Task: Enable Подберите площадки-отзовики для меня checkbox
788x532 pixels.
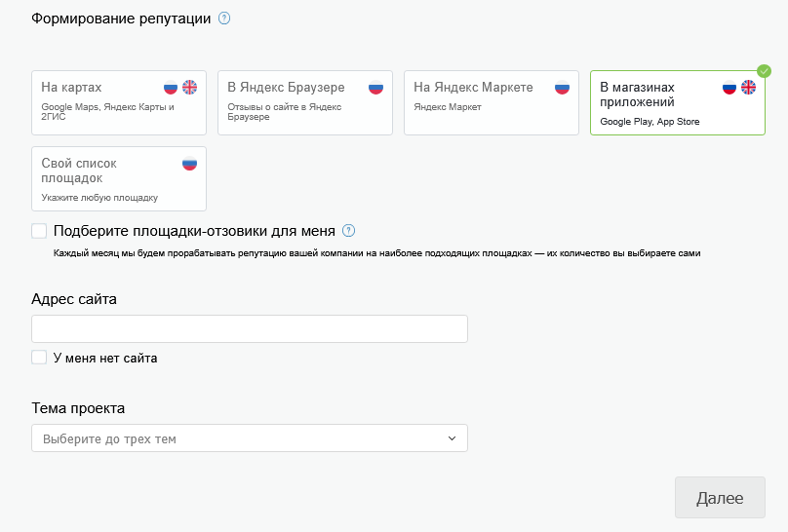Action: pos(39,231)
